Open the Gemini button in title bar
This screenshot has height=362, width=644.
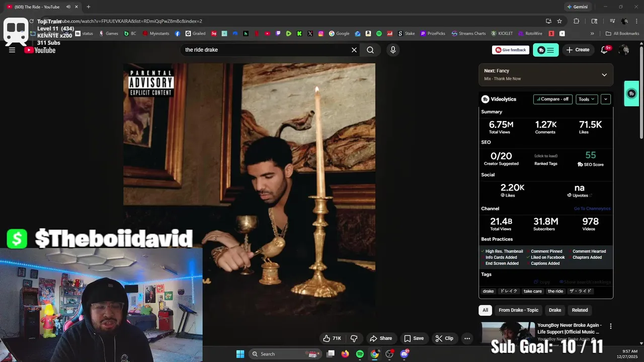point(577,7)
